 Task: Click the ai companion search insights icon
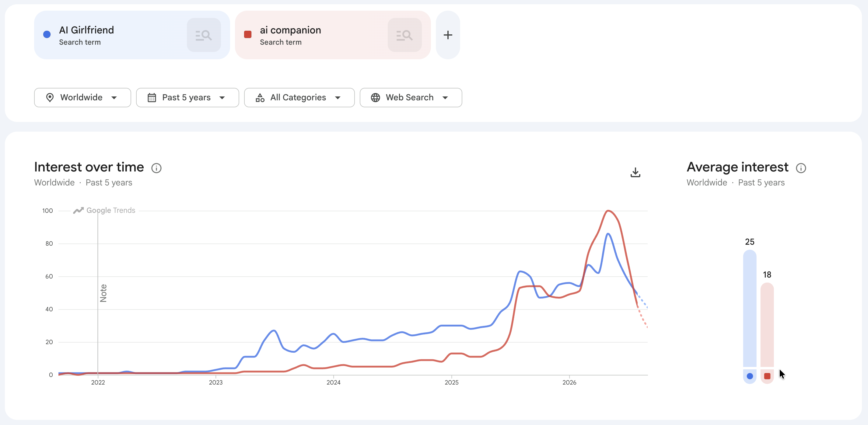click(x=404, y=35)
